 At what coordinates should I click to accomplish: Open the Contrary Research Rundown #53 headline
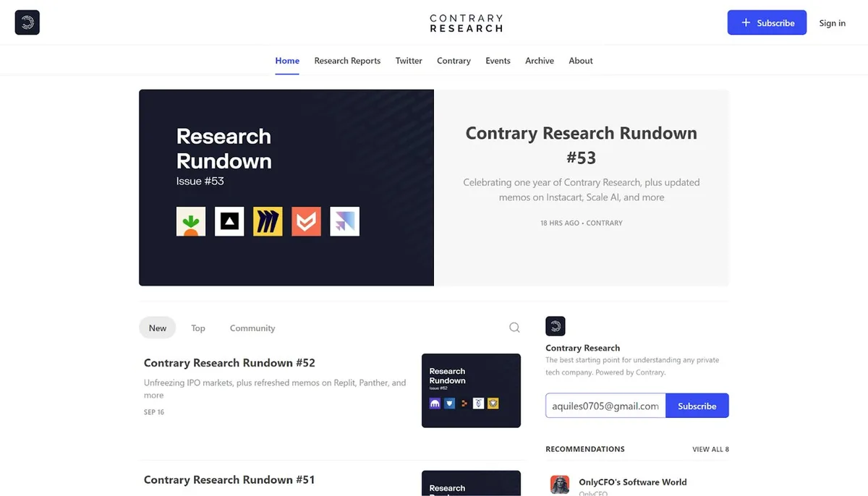582,145
